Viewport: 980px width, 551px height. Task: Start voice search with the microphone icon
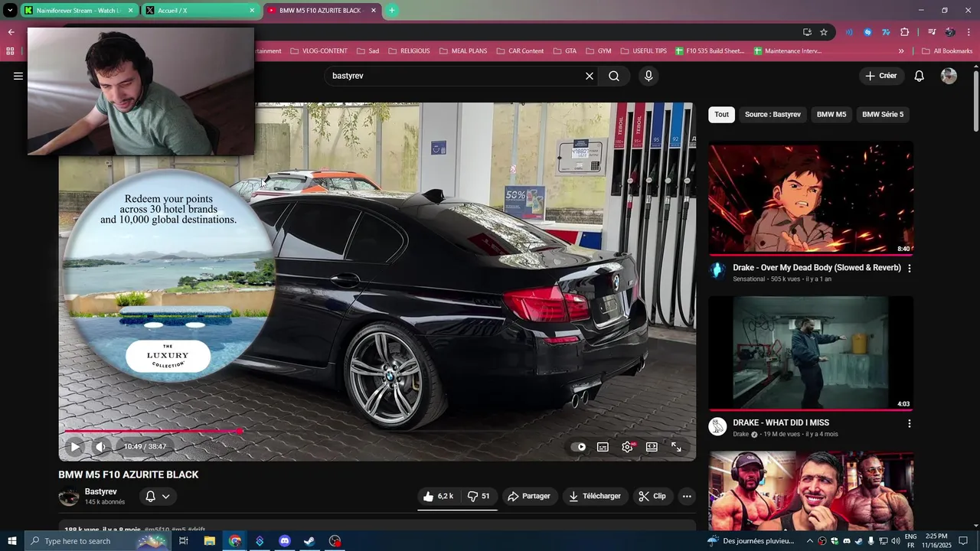click(x=648, y=76)
